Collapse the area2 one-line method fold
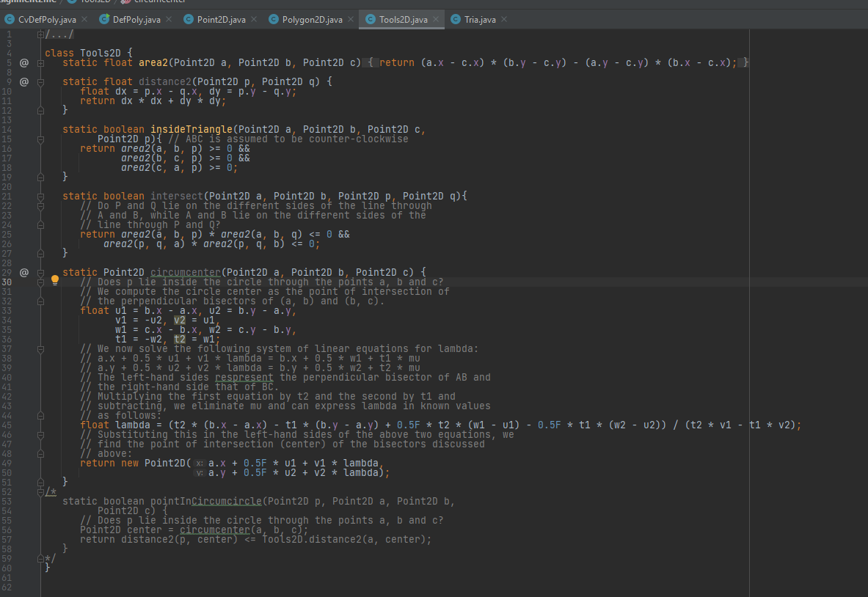Screen dimensions: 868x597 click(40, 62)
